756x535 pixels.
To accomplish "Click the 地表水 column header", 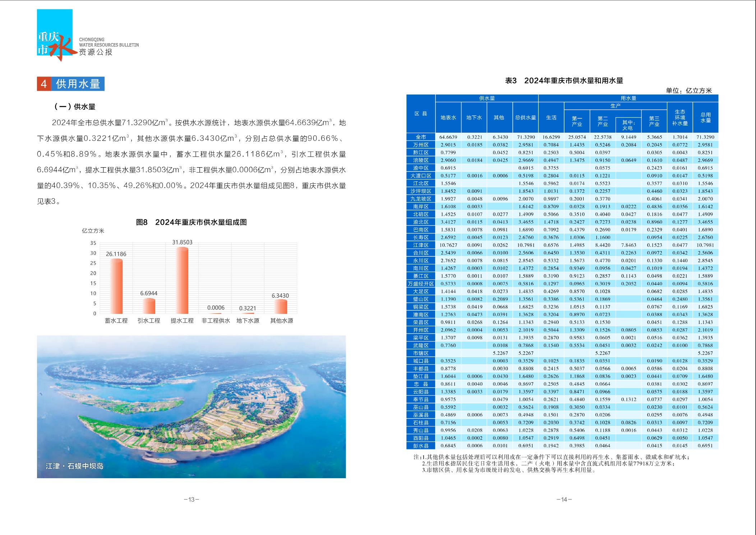I will tap(448, 118).
